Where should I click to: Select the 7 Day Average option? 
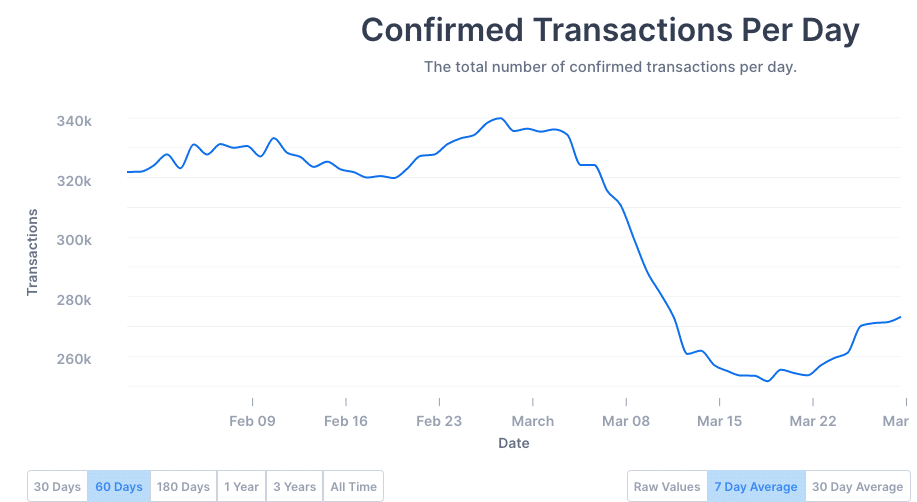756,487
